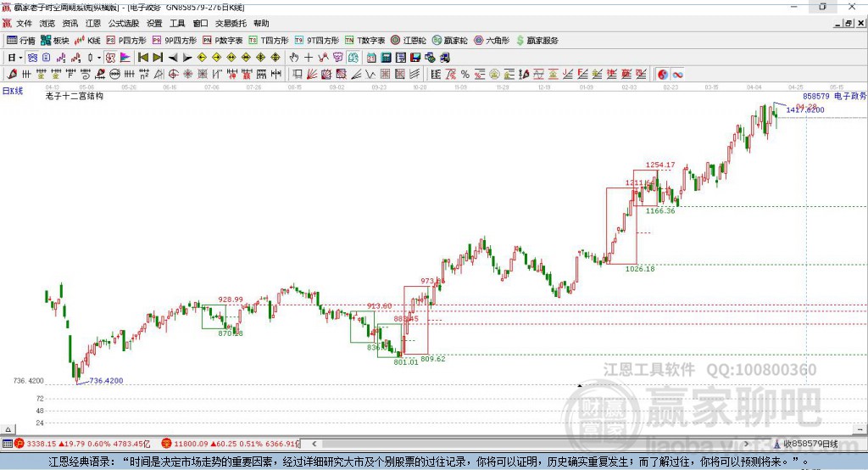The image size is (868, 470).
Task: Click the 858579 电子政务 stock code label
Action: [834, 96]
